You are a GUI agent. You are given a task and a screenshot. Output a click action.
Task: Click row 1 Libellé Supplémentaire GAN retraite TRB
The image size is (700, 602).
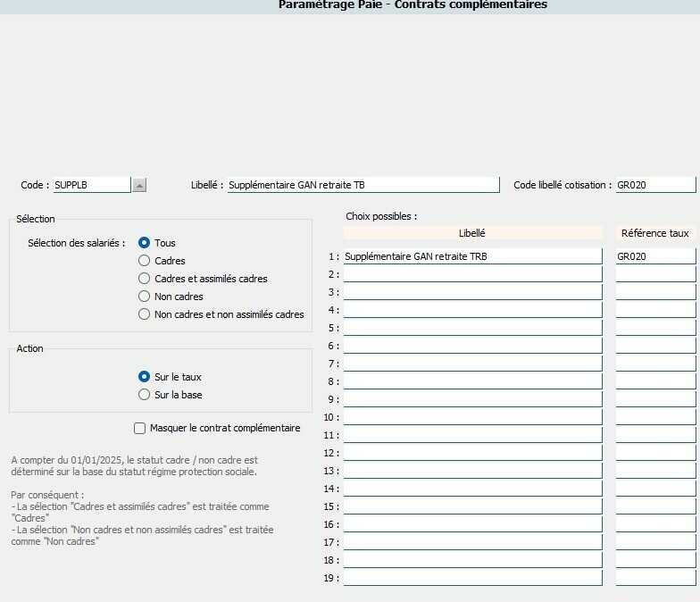pos(473,256)
